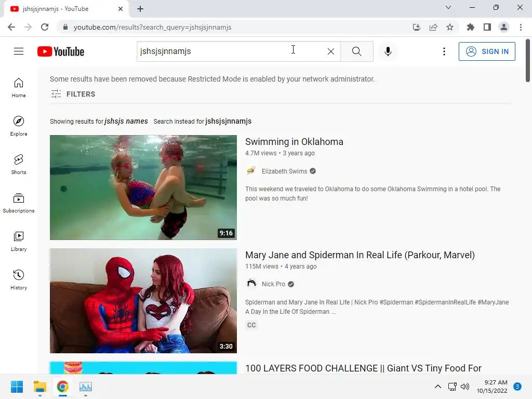
Task: Open the clock showing 9:27 AM
Action: coord(492,387)
